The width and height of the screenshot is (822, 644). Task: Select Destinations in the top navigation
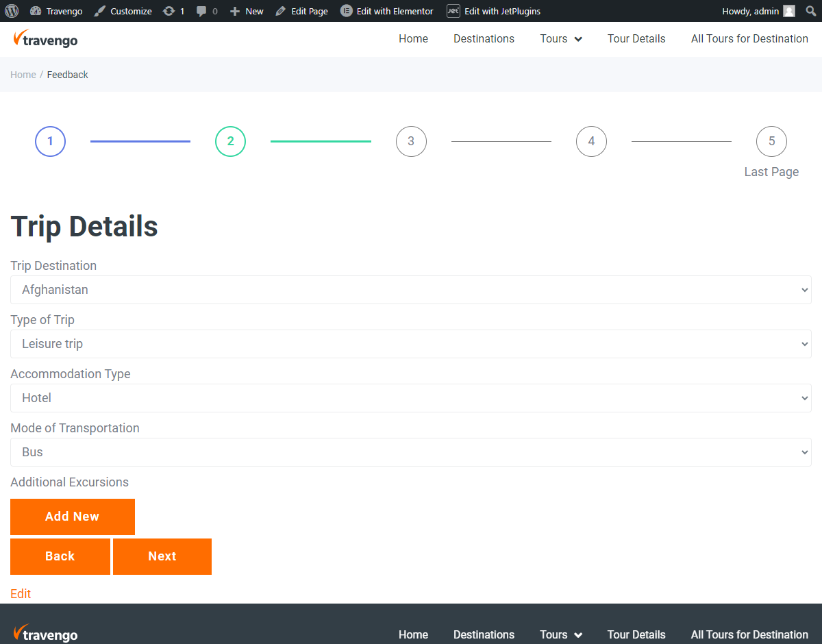pyautogui.click(x=484, y=39)
